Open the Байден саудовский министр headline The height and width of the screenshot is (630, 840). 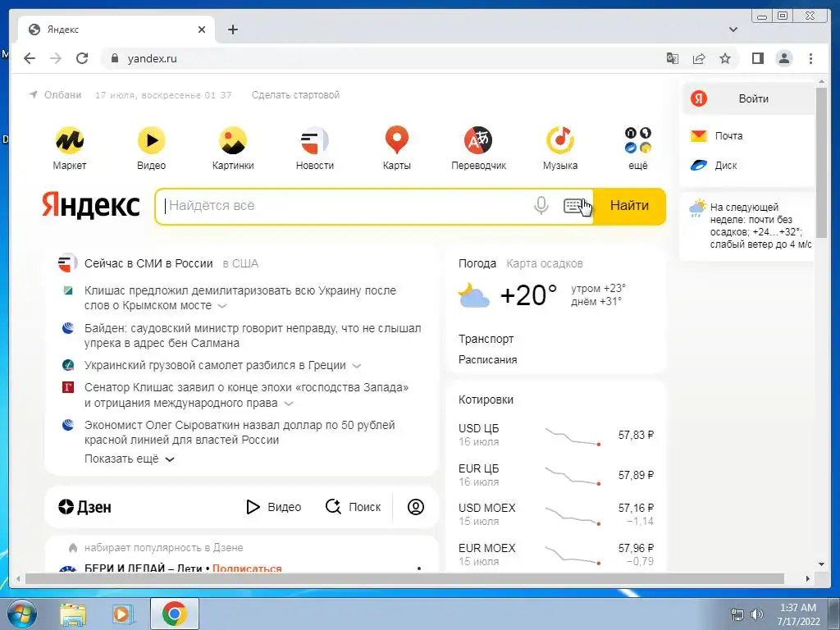(253, 336)
